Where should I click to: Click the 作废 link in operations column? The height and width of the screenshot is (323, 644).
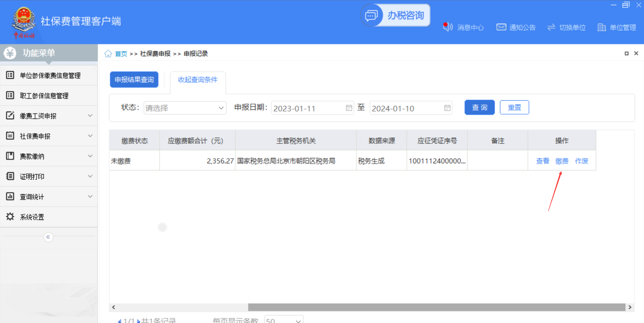pyautogui.click(x=581, y=161)
